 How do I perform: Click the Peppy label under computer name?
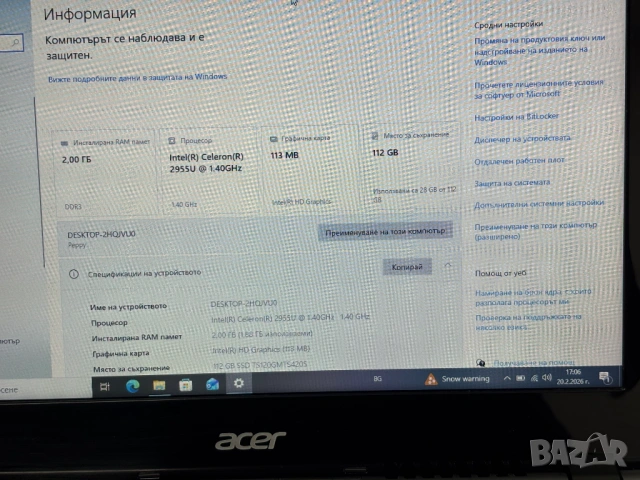tap(77, 245)
